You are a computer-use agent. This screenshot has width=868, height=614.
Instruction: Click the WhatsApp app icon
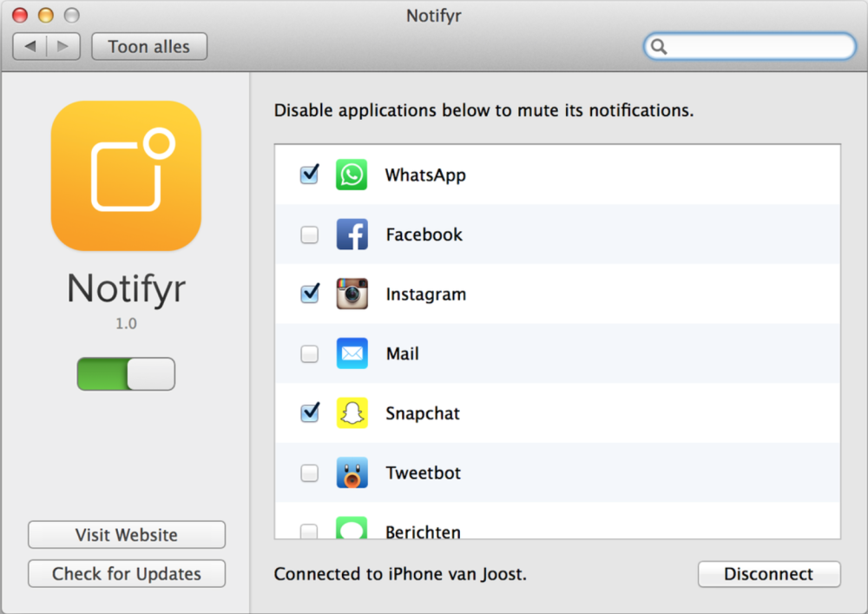(351, 174)
